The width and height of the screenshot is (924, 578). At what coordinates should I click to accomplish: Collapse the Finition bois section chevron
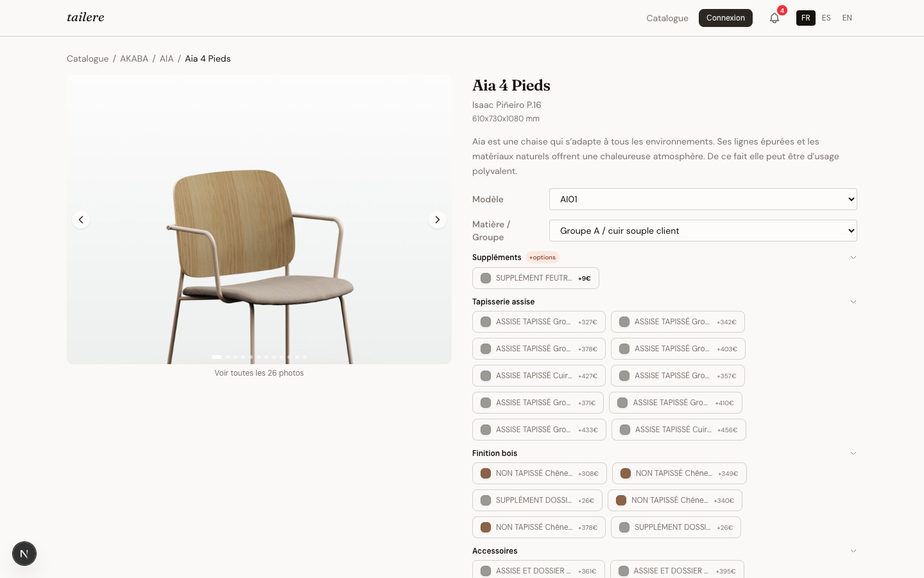(x=853, y=453)
